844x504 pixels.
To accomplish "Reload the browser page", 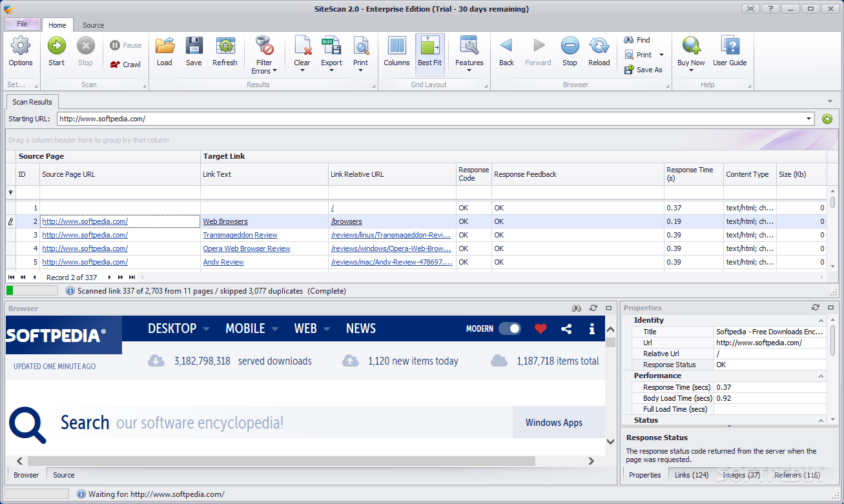I will pos(599,52).
